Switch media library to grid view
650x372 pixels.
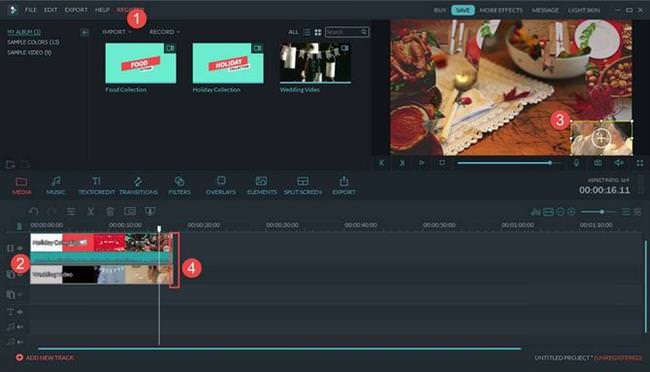tap(318, 32)
